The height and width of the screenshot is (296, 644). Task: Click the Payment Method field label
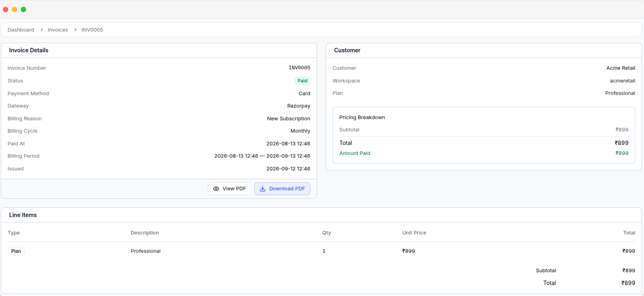point(28,93)
